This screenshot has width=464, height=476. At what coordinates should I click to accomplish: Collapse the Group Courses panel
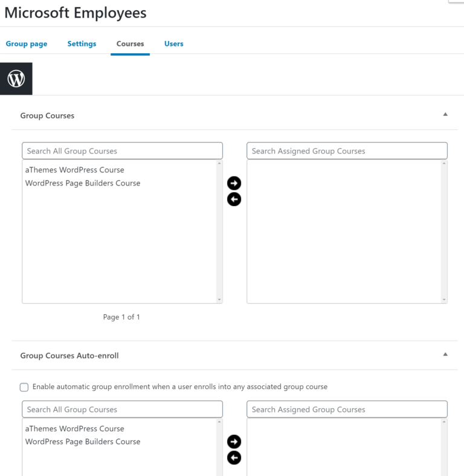coord(445,114)
